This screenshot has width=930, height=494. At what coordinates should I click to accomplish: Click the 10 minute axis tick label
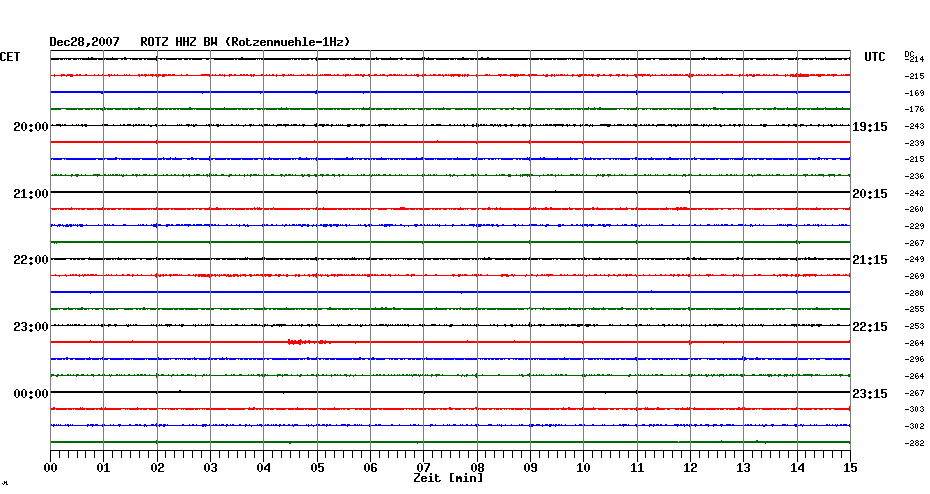(584, 468)
